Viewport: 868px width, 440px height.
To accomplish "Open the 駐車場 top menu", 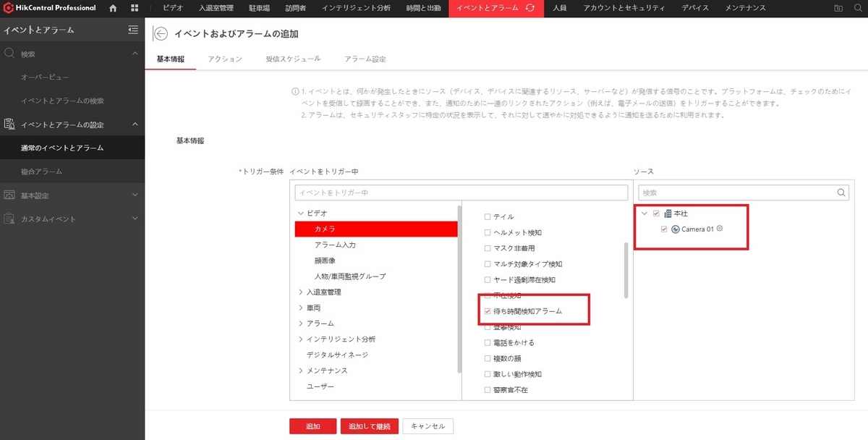I will click(258, 8).
